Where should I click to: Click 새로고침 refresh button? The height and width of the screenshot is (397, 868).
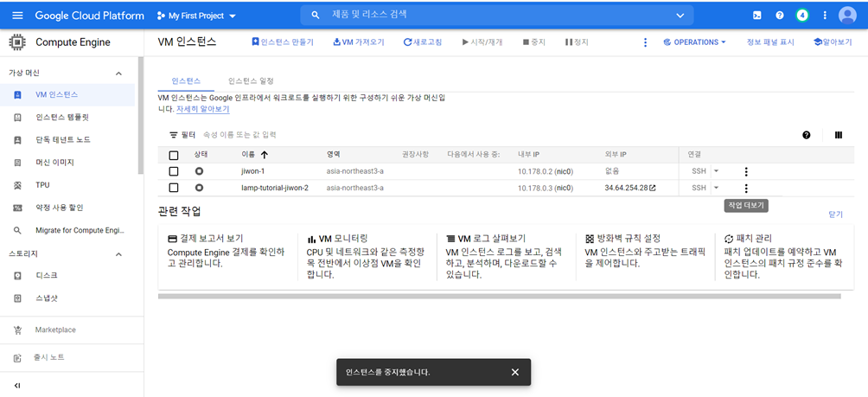[x=423, y=42]
